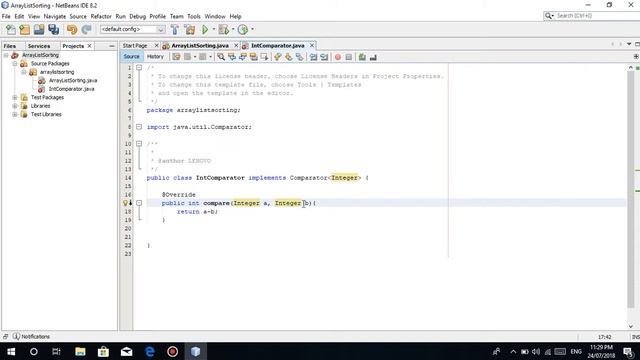Viewport: 640px width, 360px height.
Task: Close the Projects panel tab
Action: coord(89,46)
